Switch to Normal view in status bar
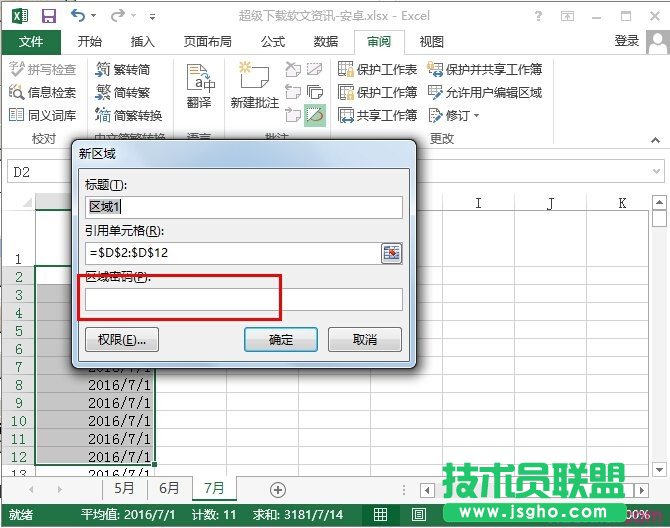This screenshot has width=670, height=528. (381, 515)
